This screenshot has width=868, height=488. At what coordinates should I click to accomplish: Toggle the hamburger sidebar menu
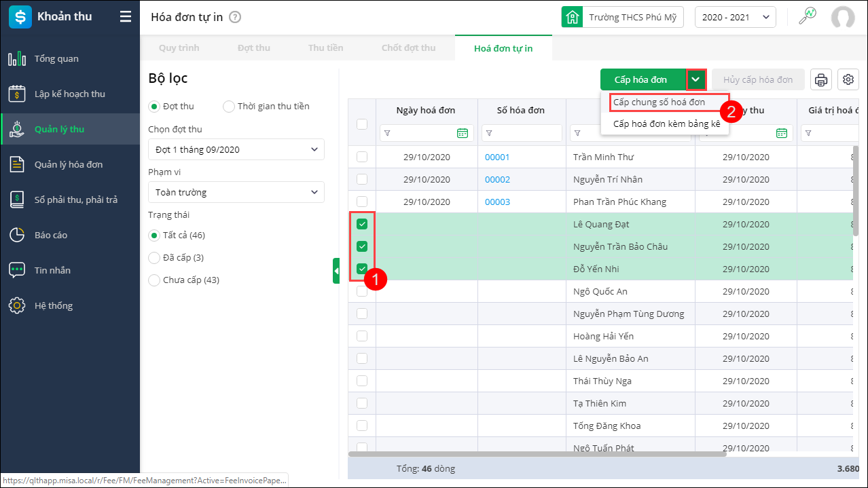tap(126, 17)
